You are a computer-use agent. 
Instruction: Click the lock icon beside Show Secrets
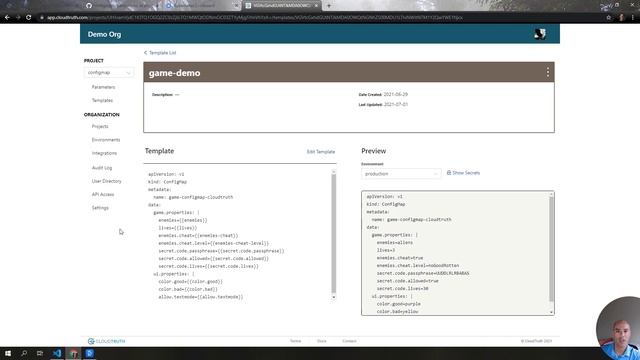tap(449, 173)
